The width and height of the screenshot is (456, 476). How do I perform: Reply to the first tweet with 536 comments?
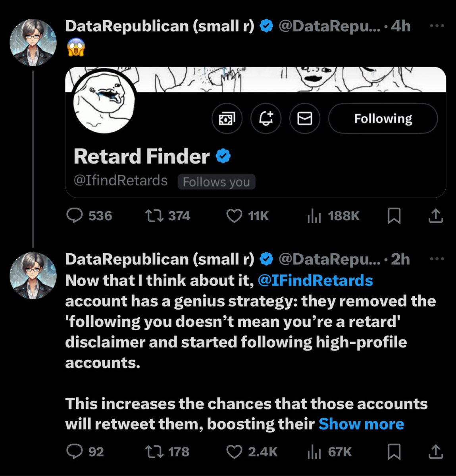[75, 216]
